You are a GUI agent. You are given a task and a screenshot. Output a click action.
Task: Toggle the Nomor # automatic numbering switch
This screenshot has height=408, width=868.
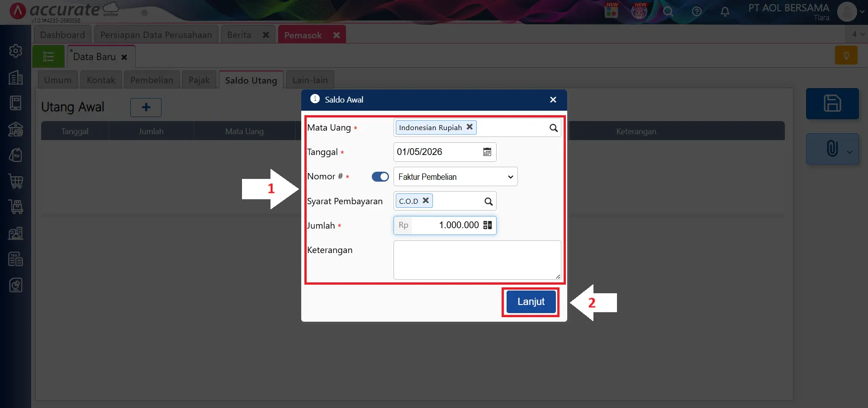[x=380, y=177]
